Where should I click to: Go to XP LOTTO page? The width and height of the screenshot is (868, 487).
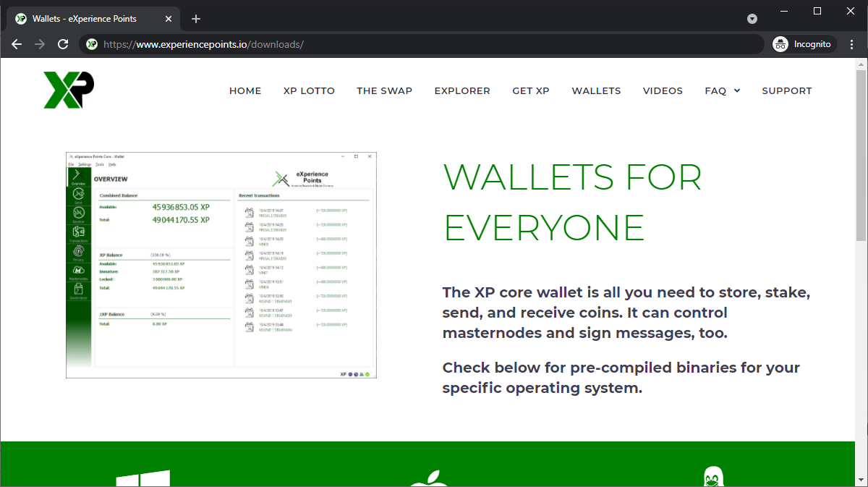[309, 90]
